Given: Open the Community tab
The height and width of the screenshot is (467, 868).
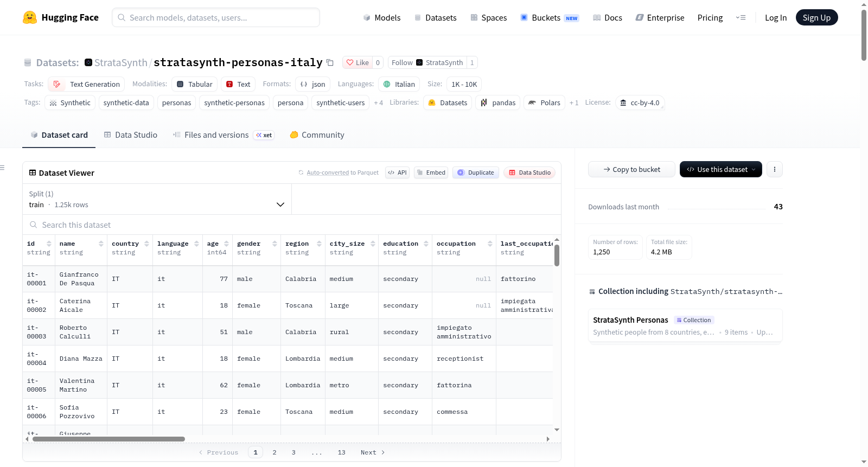Looking at the screenshot, I should coord(317,135).
